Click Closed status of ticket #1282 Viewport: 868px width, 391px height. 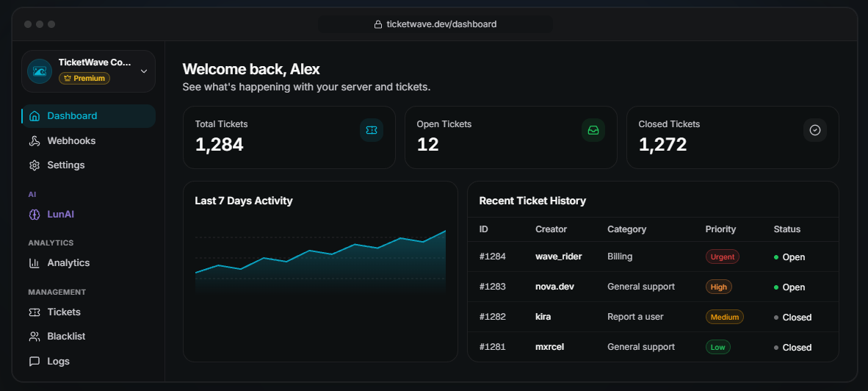(x=792, y=318)
